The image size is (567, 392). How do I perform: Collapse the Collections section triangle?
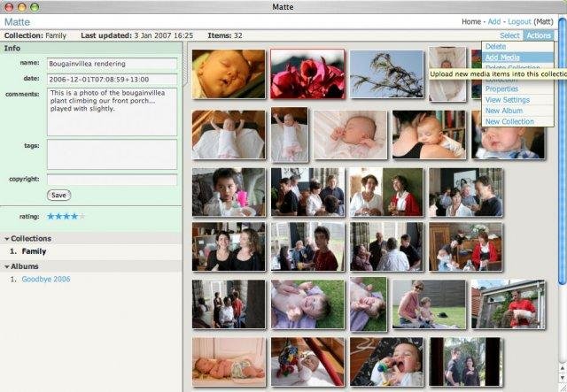pyautogui.click(x=6, y=239)
